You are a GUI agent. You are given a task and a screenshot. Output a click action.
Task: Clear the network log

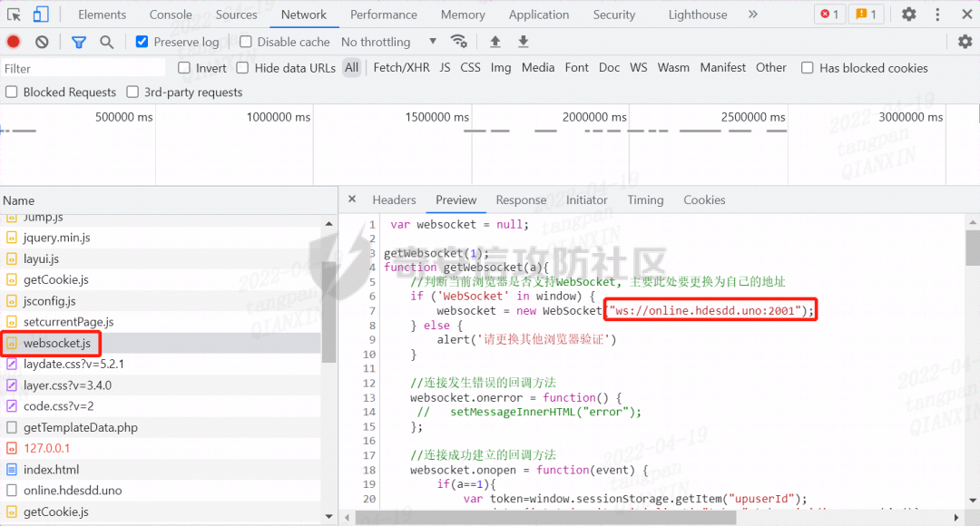tap(42, 42)
